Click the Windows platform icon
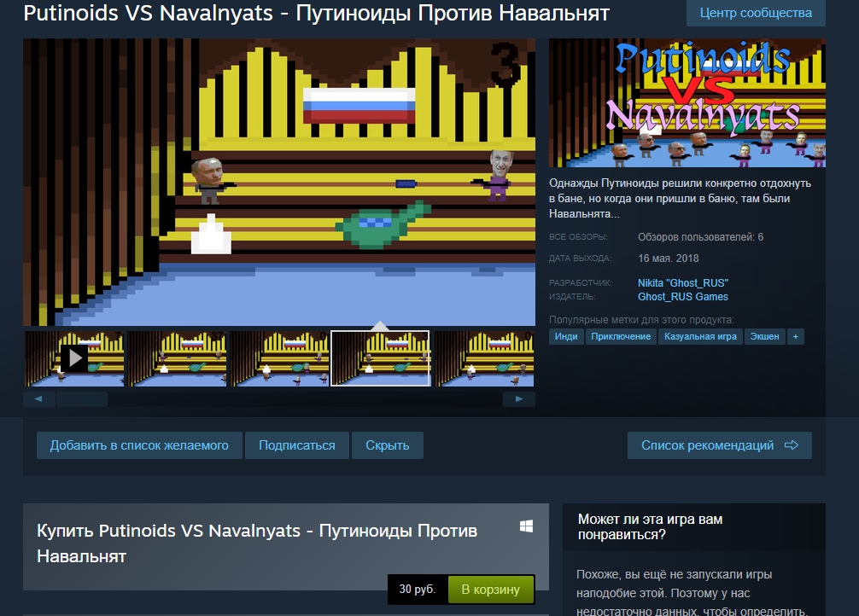This screenshot has width=859, height=616. click(526, 526)
